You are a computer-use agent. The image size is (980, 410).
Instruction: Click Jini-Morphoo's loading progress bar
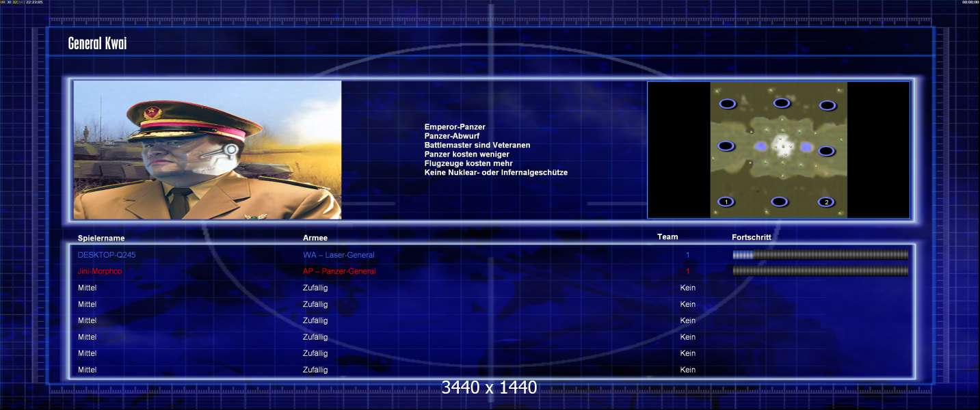(x=821, y=271)
